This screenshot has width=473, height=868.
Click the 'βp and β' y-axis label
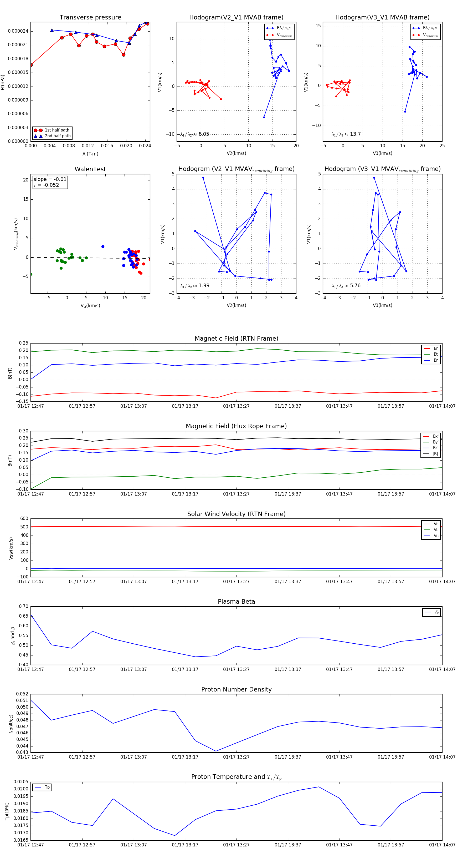[13, 636]
